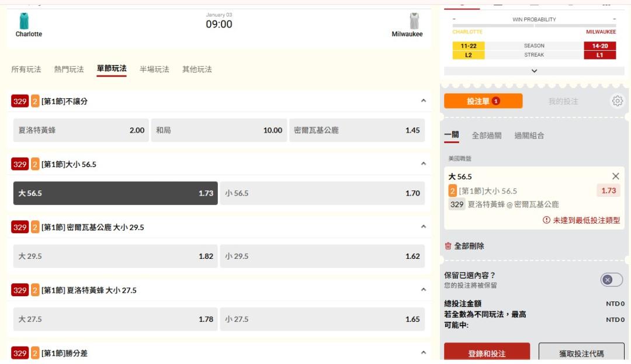Click the 329 badge next to [第1節]不讓分
The width and height of the screenshot is (631, 364).
(x=20, y=101)
